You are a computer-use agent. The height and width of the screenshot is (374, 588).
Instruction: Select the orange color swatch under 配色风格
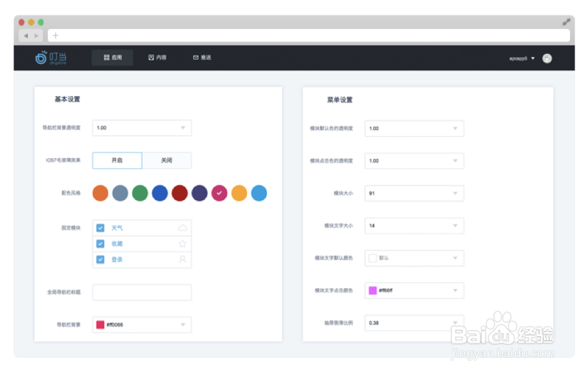(100, 193)
